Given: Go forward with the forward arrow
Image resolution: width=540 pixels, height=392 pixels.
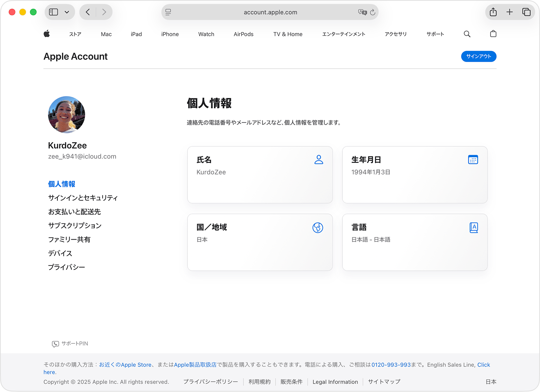Looking at the screenshot, I should pyautogui.click(x=104, y=12).
